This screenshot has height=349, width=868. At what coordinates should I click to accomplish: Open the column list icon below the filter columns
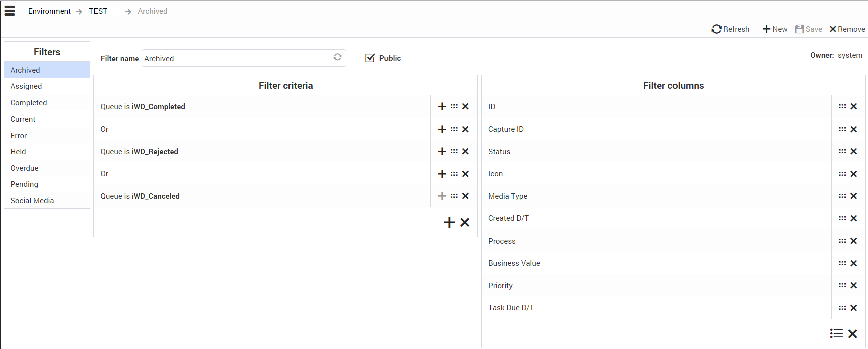coord(836,333)
